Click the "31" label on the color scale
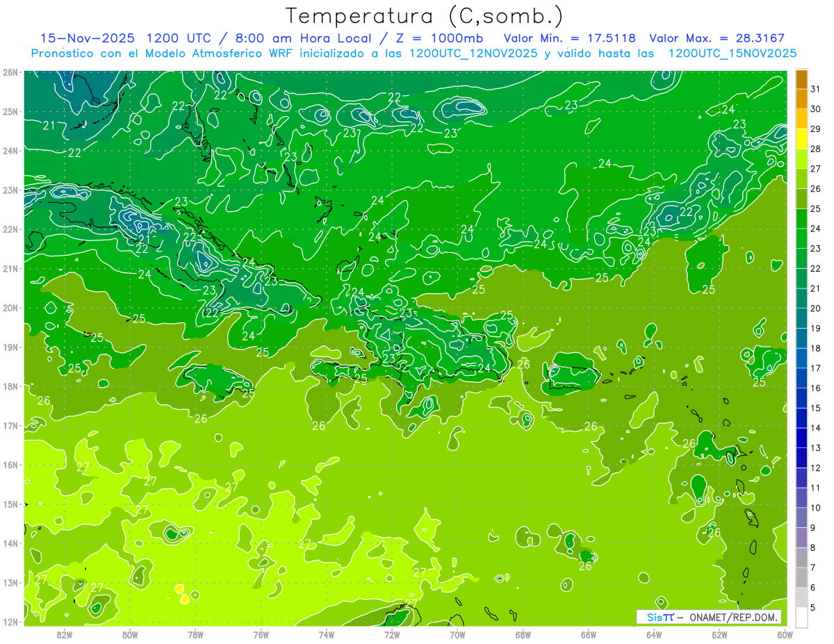This screenshot has height=644, width=834. click(x=816, y=89)
